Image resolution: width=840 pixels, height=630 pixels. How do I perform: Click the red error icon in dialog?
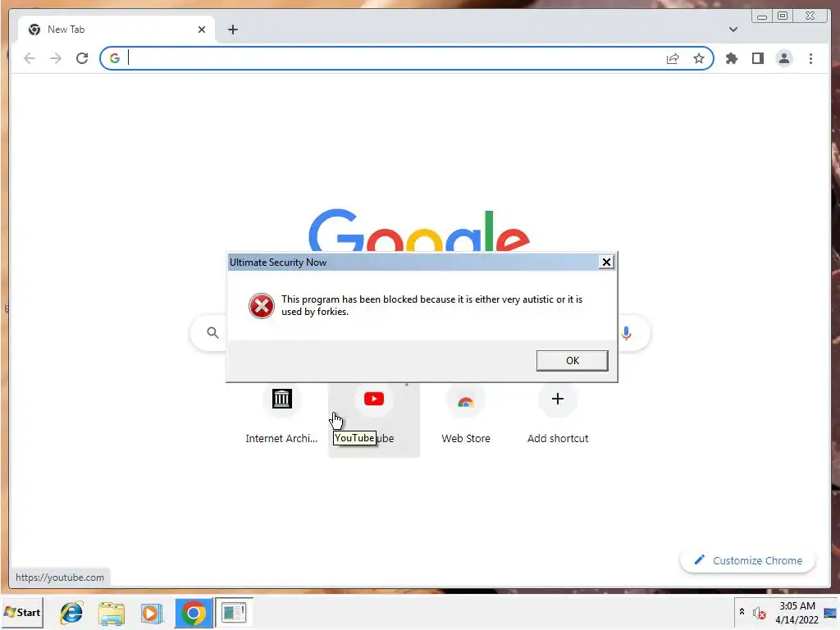262,306
